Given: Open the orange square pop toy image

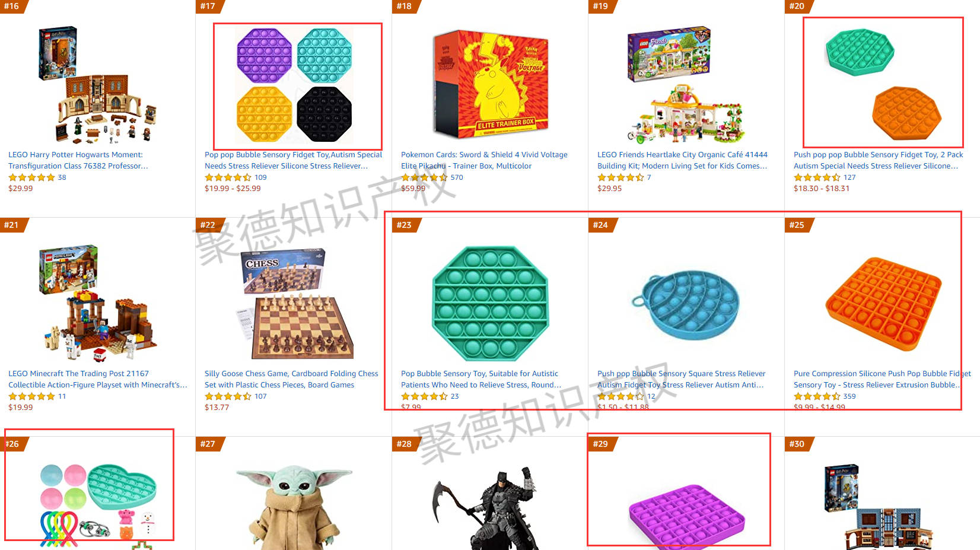Looking at the screenshot, I should (x=883, y=304).
